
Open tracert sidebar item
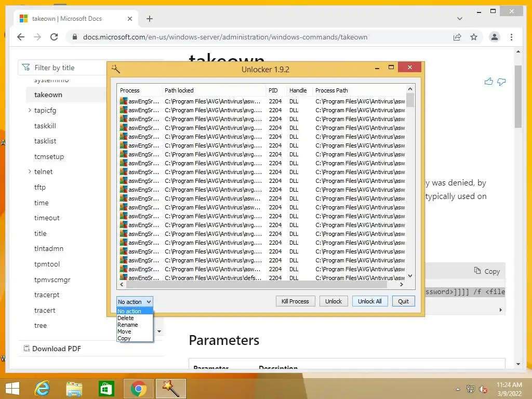(x=45, y=310)
